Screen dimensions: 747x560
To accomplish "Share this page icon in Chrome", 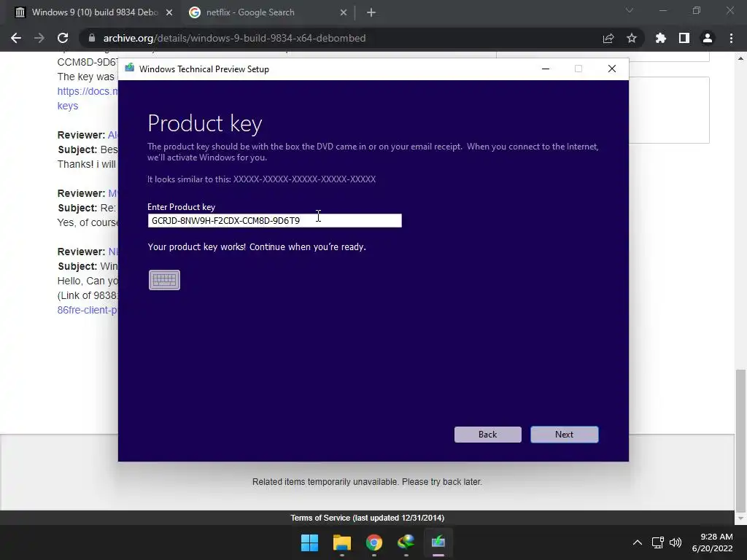I will point(608,38).
